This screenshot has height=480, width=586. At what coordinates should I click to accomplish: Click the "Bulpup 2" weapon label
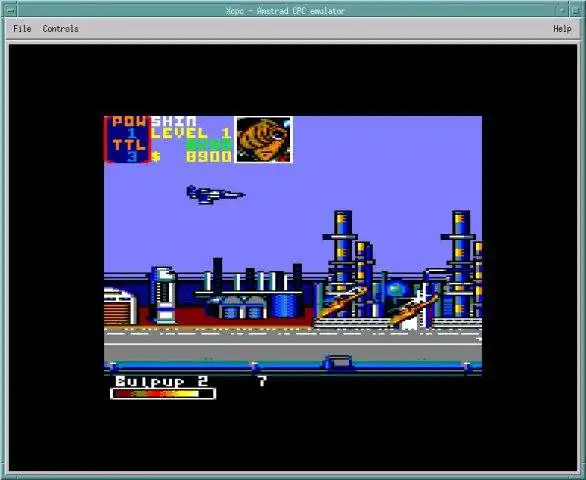pos(161,381)
